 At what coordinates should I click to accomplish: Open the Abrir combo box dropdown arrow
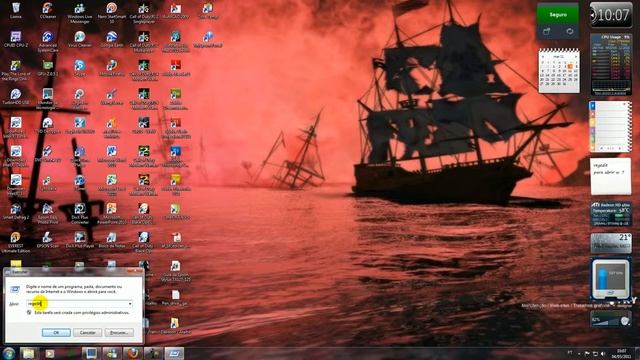pos(130,304)
